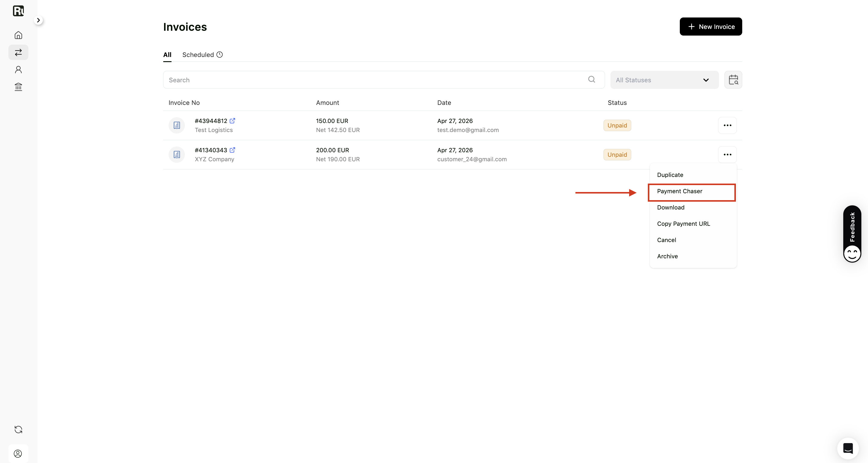Viewport: 868px width, 463px height.
Task: Open the All Statuses dropdown
Action: [664, 80]
